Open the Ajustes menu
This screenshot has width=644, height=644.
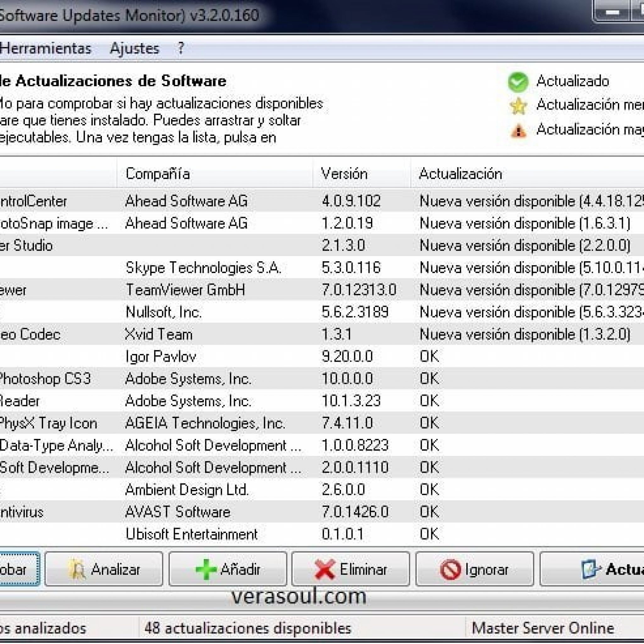pos(134,49)
